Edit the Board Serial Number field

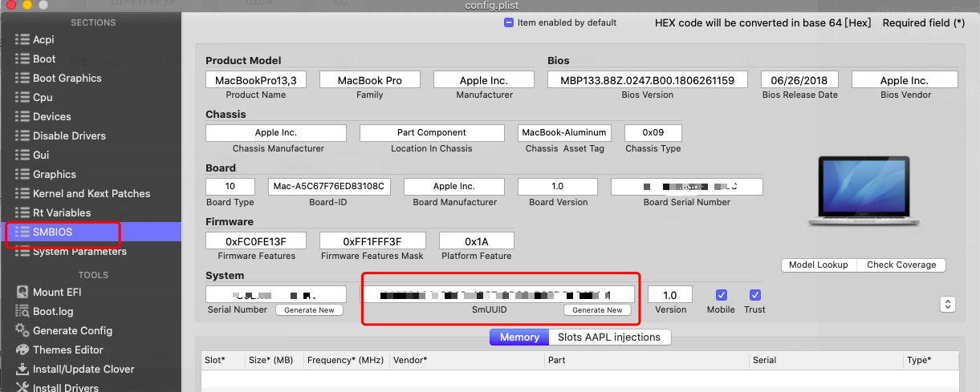pyautogui.click(x=687, y=187)
